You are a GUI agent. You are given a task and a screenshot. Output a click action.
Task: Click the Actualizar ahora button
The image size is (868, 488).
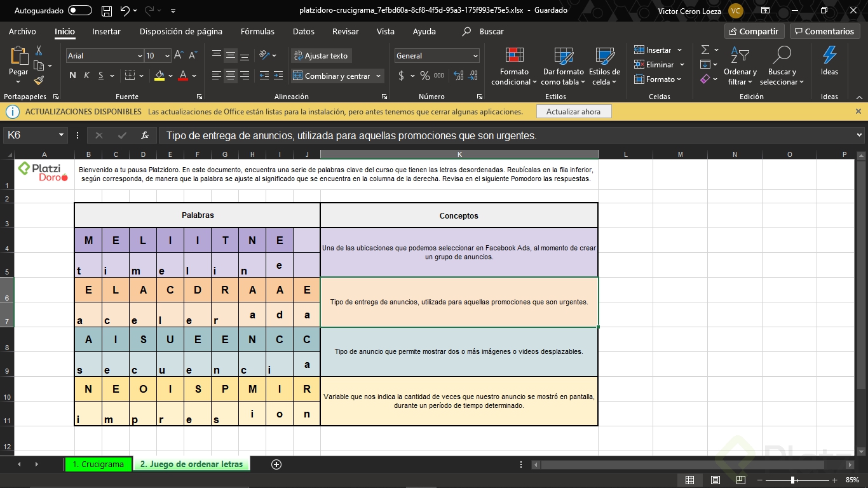pyautogui.click(x=574, y=111)
